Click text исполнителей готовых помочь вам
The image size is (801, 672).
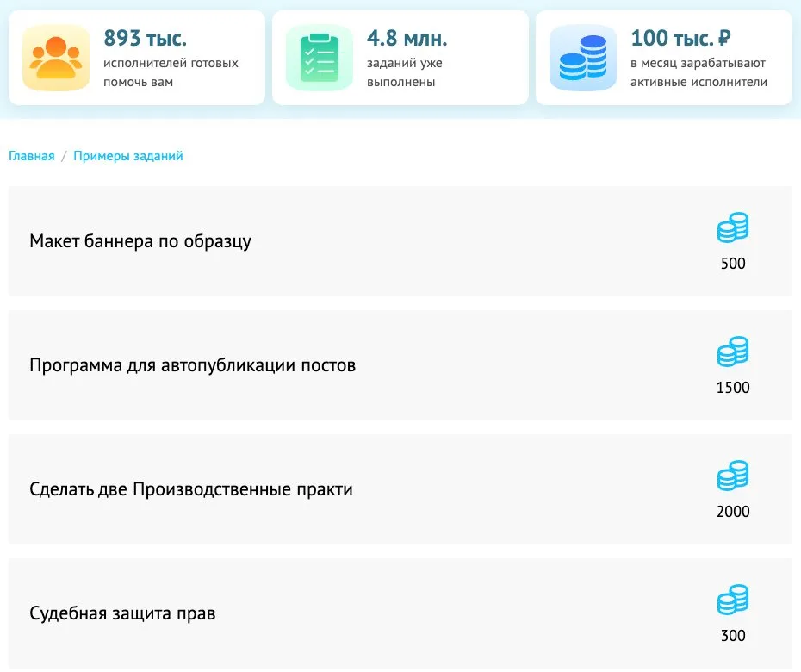tap(171, 72)
